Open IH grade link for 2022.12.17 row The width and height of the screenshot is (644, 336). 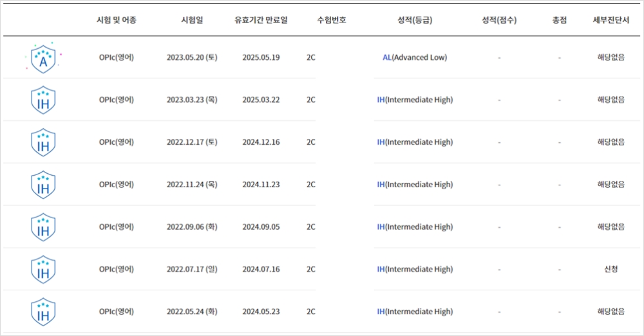click(415, 142)
